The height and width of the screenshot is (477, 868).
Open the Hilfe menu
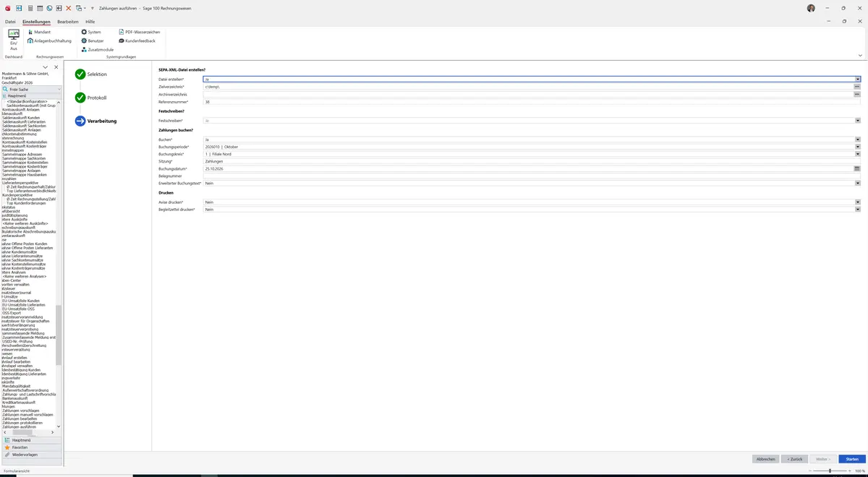[x=90, y=22]
